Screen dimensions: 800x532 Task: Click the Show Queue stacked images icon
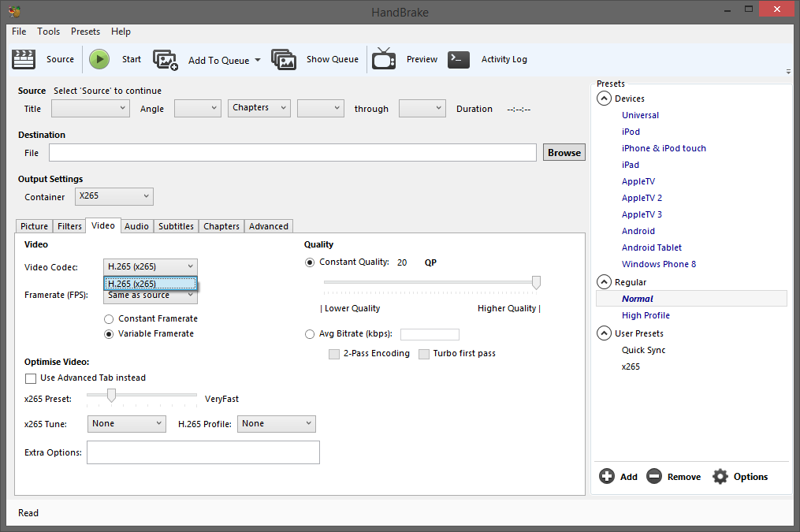pyautogui.click(x=284, y=60)
